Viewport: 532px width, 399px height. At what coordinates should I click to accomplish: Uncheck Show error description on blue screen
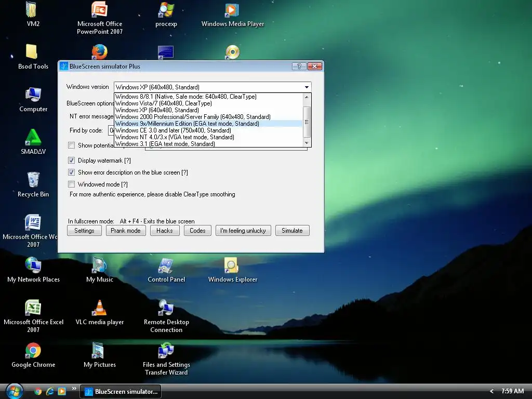(71, 172)
